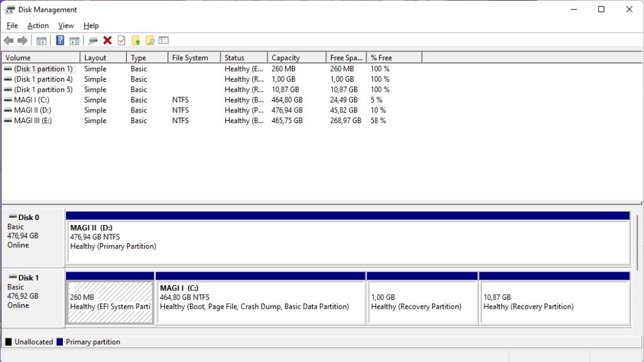Select the (Disk 1 partition 1) volume name

[x=43, y=69]
